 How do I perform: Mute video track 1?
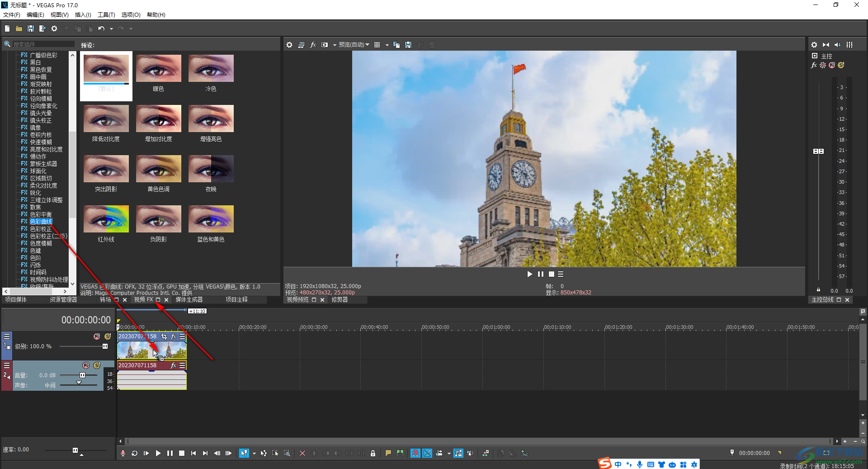pos(97,336)
